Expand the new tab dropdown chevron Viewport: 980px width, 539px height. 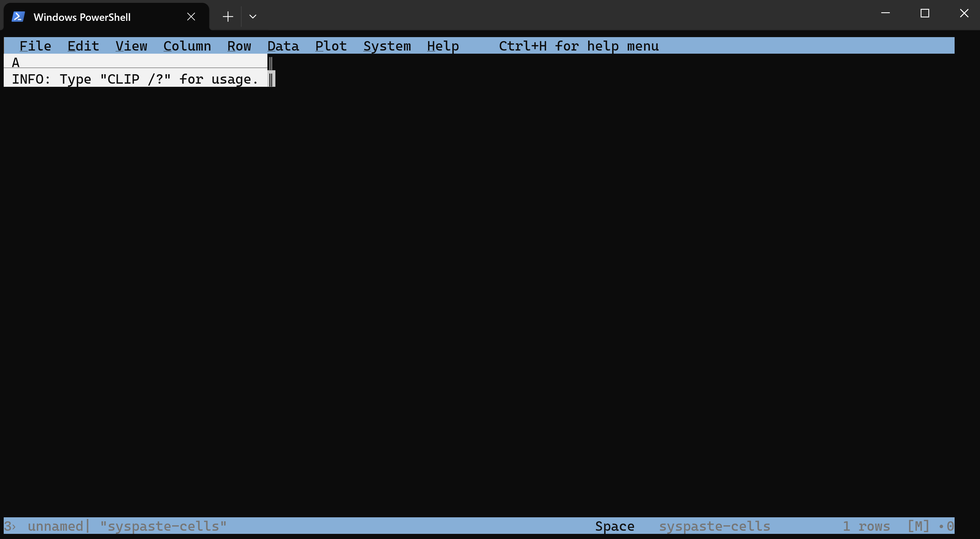point(253,16)
